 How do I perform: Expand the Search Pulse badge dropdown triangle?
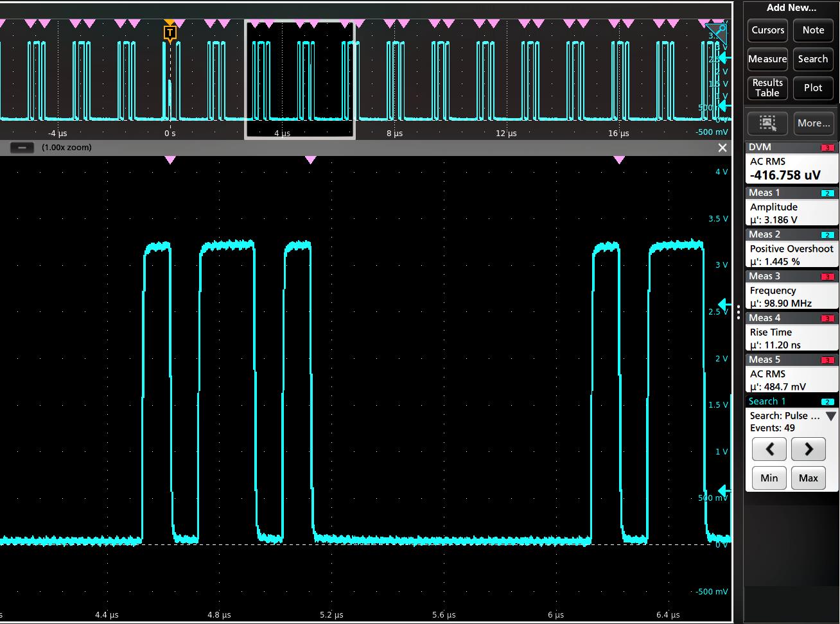click(x=830, y=416)
